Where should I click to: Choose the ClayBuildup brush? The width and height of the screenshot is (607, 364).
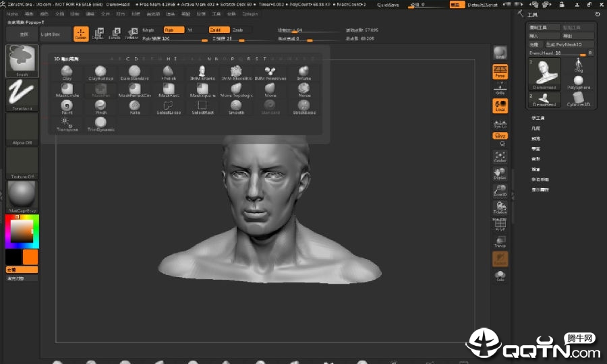[x=100, y=73]
